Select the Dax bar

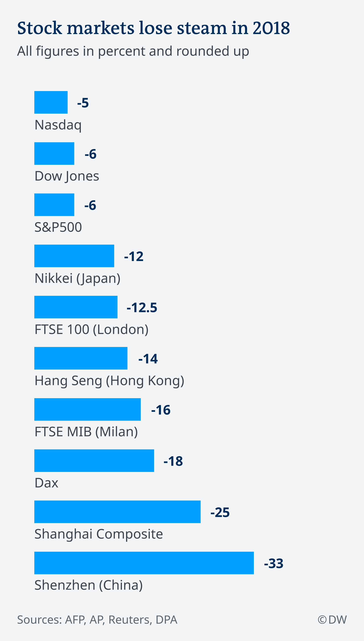pos(94,461)
